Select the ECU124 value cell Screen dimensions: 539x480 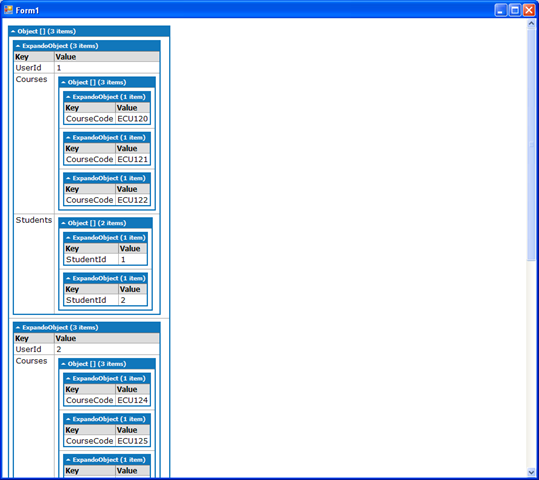coord(133,400)
